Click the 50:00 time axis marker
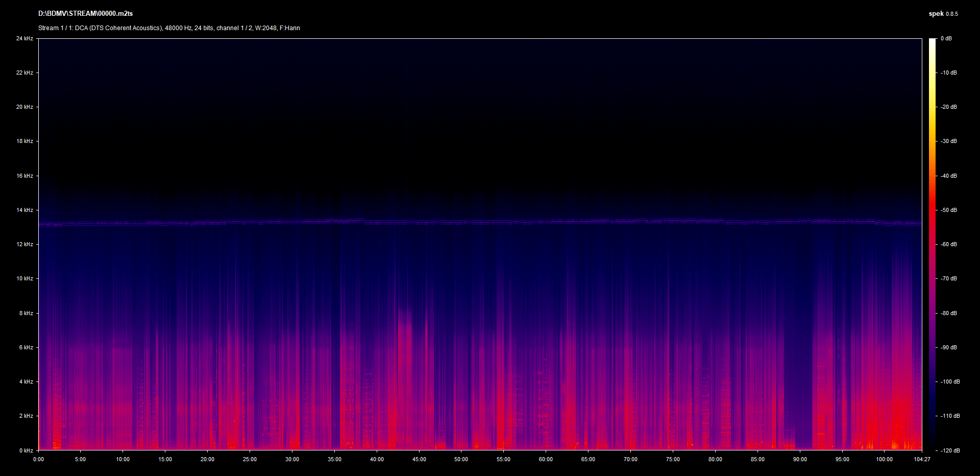 tap(461, 459)
